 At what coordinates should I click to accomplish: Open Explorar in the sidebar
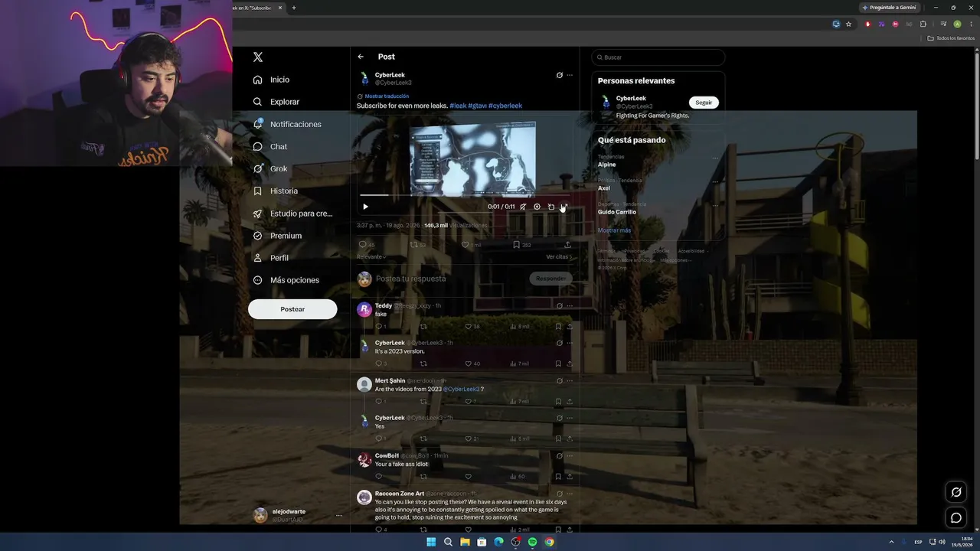tap(276, 102)
